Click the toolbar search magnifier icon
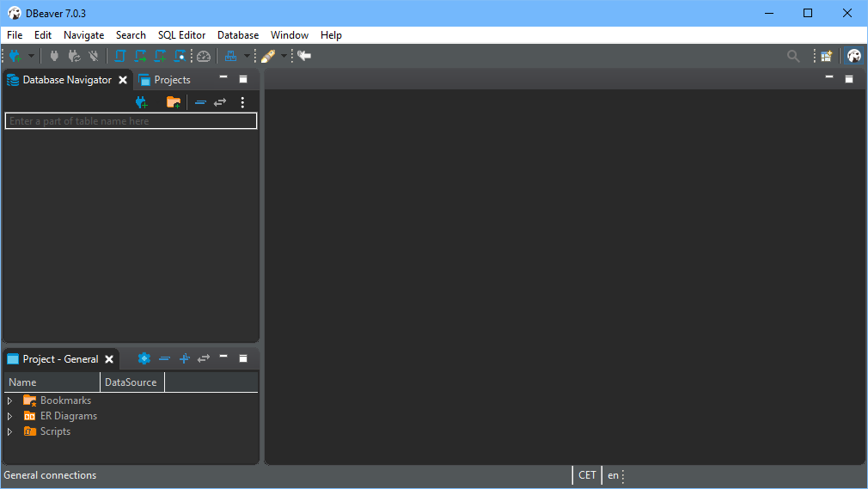 click(793, 56)
